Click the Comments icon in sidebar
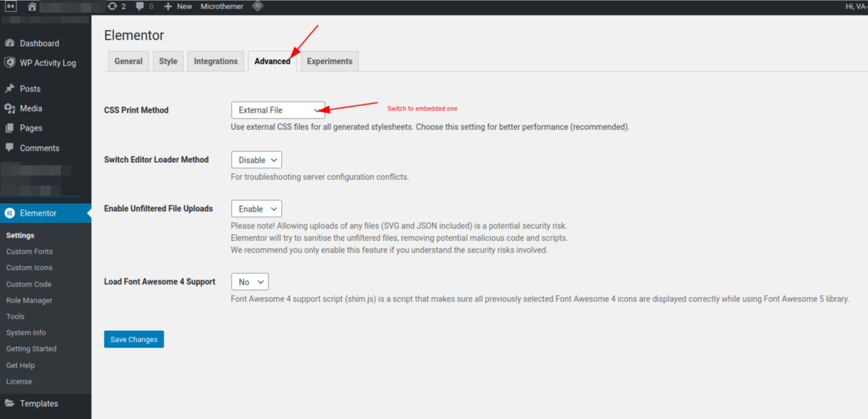This screenshot has width=868, height=419. pos(10,148)
